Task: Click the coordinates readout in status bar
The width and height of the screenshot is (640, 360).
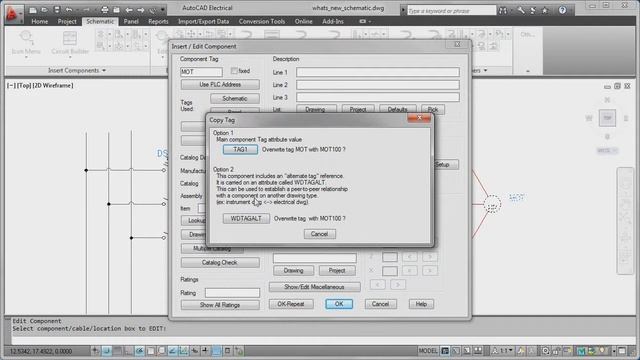Action: (x=40, y=351)
